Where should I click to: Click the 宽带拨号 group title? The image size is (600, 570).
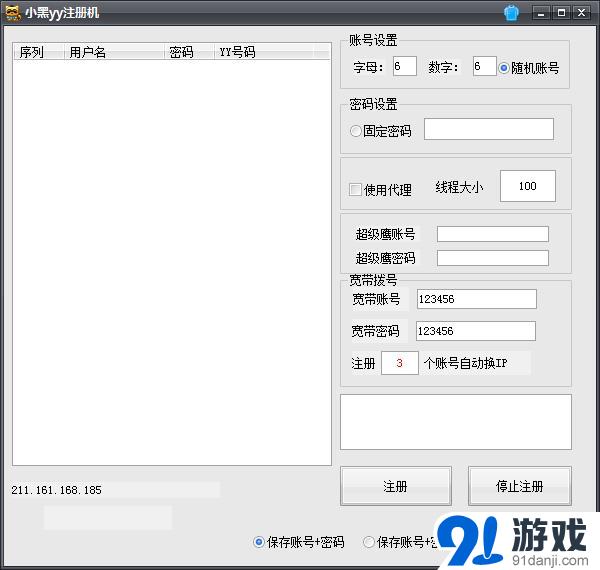coord(373,280)
